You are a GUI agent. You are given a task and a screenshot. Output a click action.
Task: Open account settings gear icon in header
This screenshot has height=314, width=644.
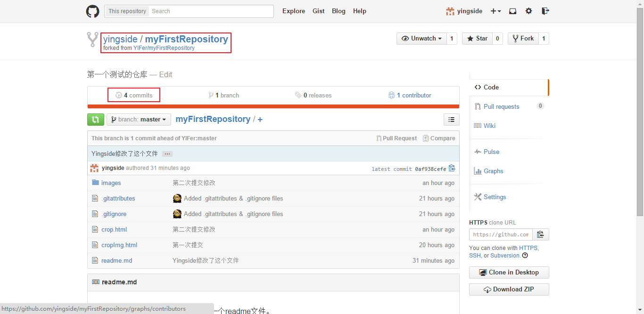click(x=529, y=11)
